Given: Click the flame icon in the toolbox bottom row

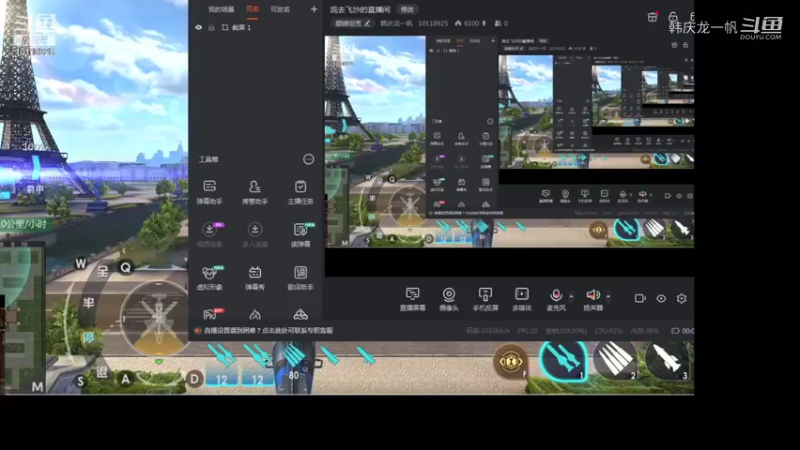Looking at the screenshot, I should [x=255, y=314].
